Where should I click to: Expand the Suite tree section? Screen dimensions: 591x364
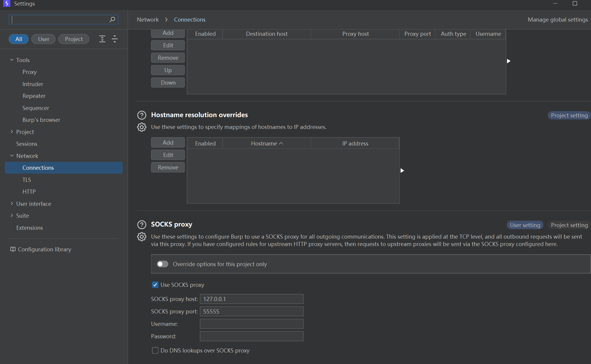tap(12, 215)
